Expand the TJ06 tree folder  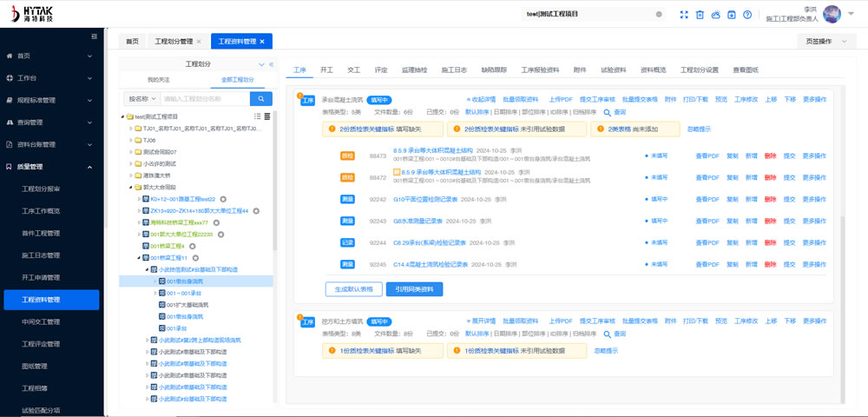(130, 140)
